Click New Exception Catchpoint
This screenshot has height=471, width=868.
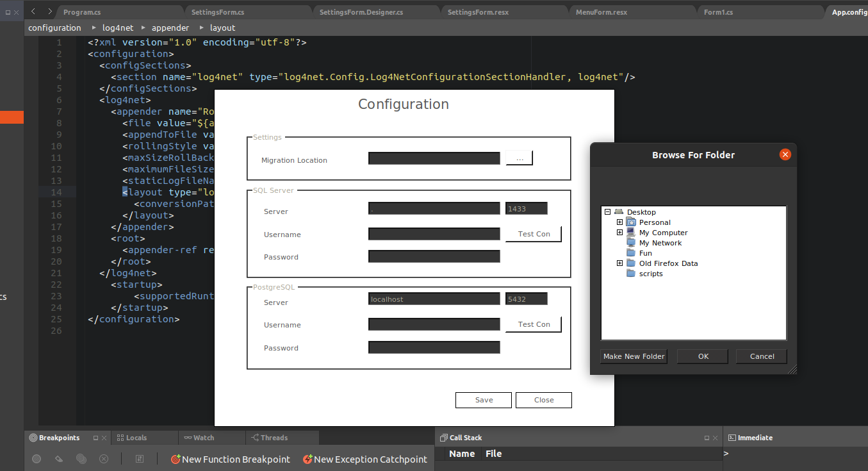click(x=364, y=459)
